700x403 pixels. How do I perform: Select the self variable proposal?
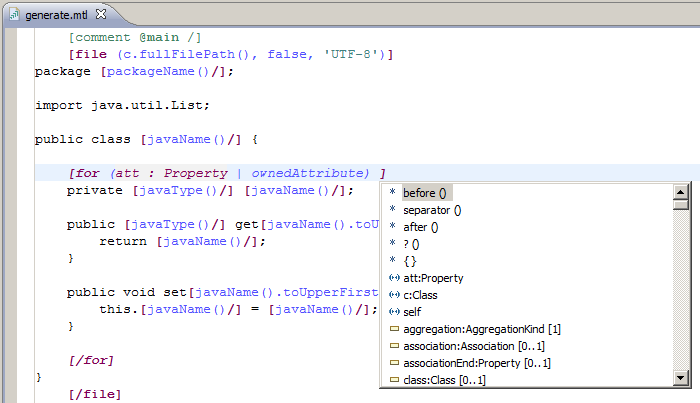pos(412,312)
